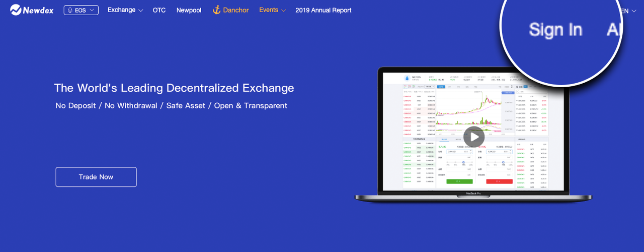Expand the Exchange menu
644x252 pixels.
[125, 10]
